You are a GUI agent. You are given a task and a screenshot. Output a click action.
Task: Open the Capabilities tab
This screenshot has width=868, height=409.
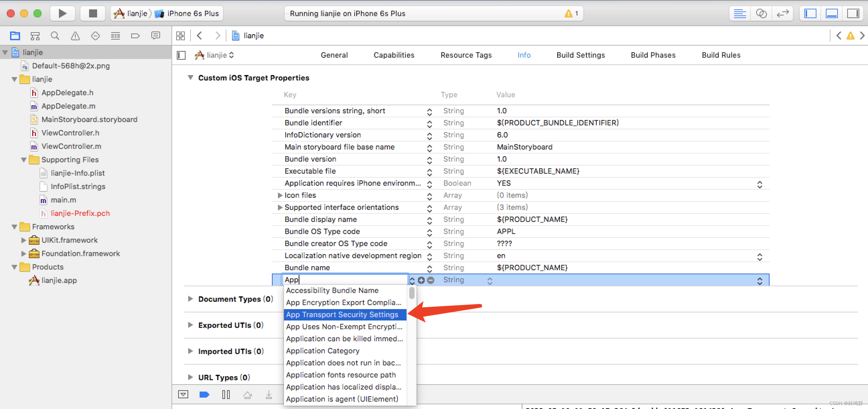(393, 55)
